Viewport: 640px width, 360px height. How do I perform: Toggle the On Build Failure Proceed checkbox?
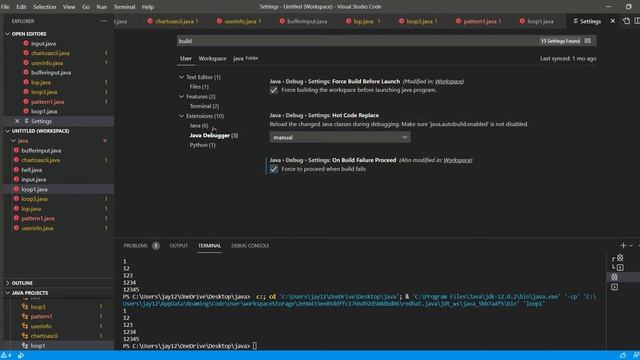(273, 169)
